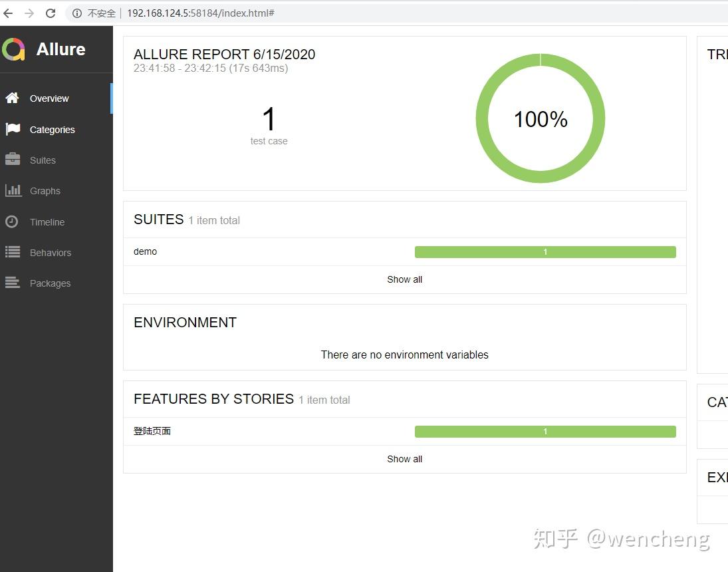Click the browser forward arrow

[29, 13]
